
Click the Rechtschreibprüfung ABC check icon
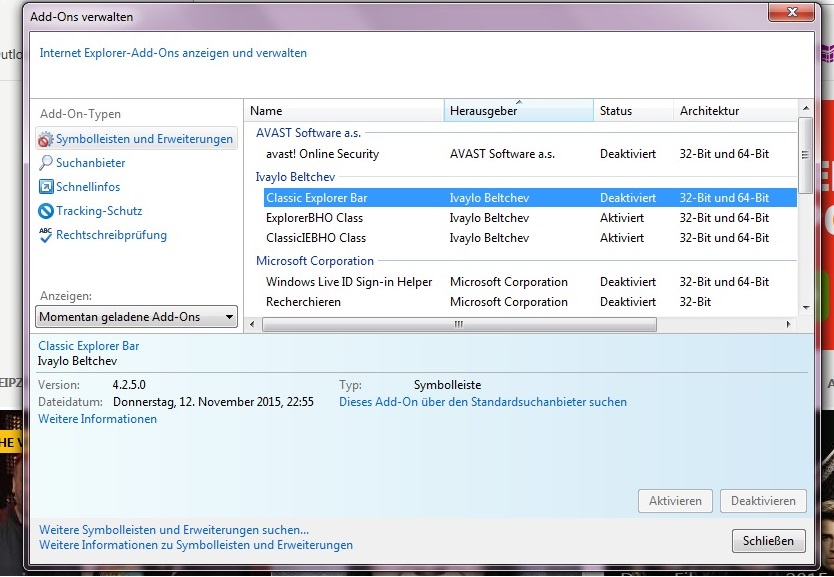(46, 235)
